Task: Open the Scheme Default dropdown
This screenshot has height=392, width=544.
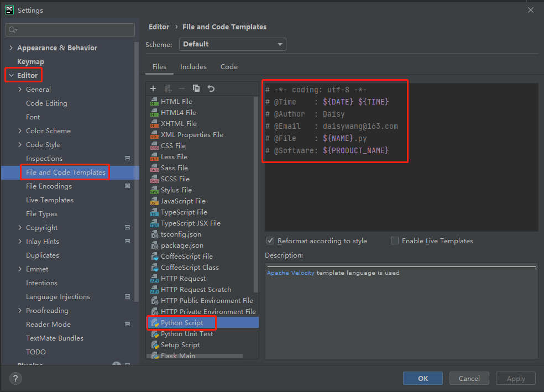Action: tap(232, 44)
